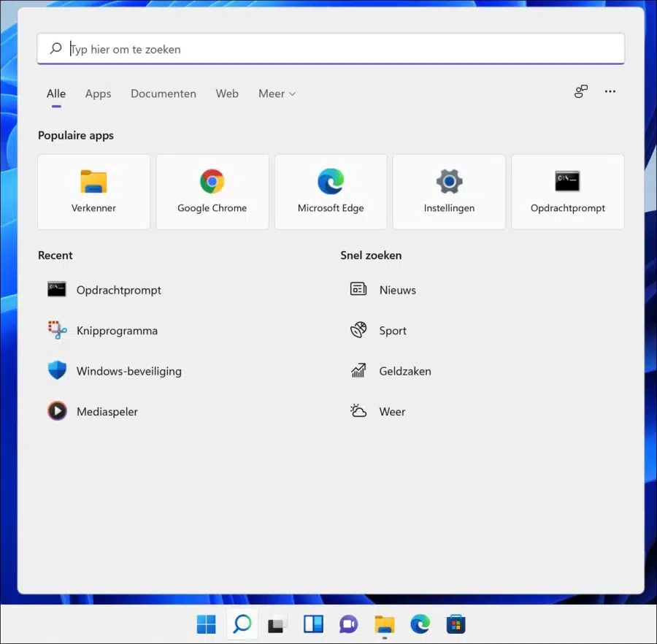The height and width of the screenshot is (644, 657).
Task: Open the Windows Start button in taskbar
Action: [x=206, y=624]
